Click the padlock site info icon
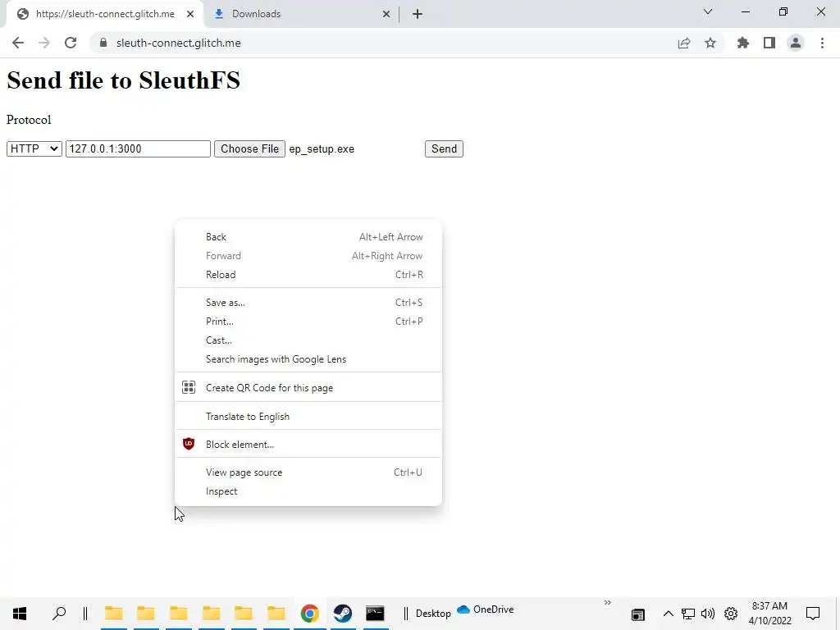This screenshot has width=840, height=630. (103, 43)
